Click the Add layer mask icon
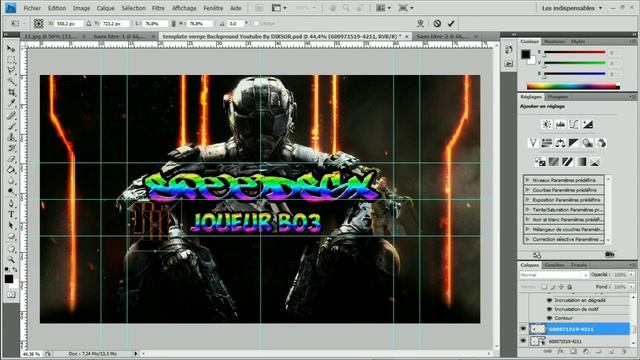Image resolution: width=640 pixels, height=360 pixels. [573, 351]
